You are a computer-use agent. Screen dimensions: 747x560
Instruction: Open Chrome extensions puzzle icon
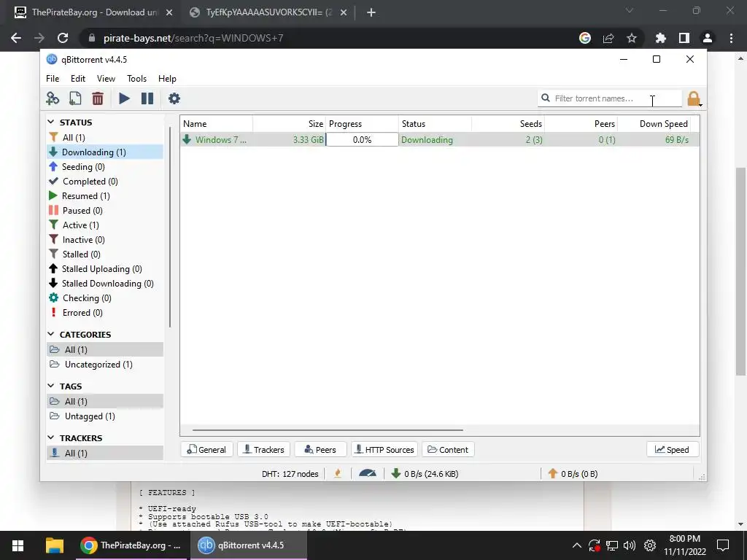coord(660,38)
